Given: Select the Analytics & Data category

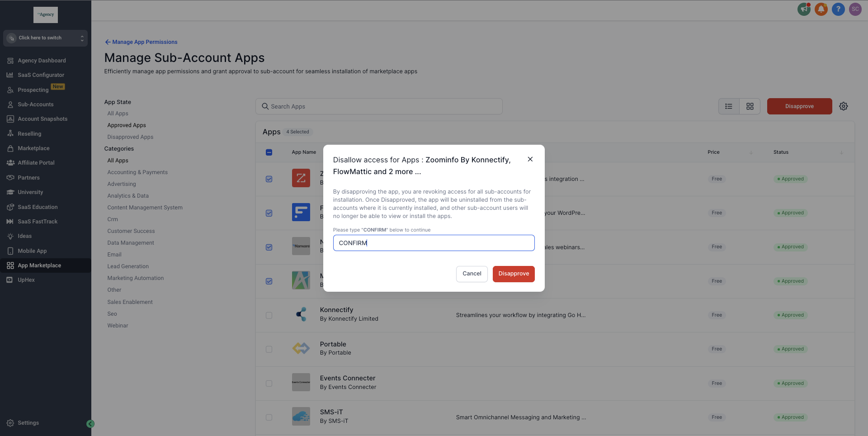Looking at the screenshot, I should click(128, 196).
